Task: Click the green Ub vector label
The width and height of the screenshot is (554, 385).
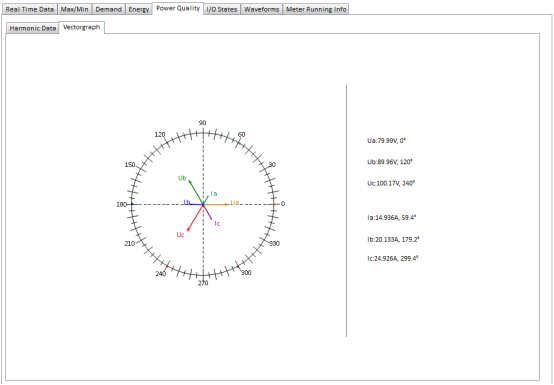Action: click(x=182, y=178)
